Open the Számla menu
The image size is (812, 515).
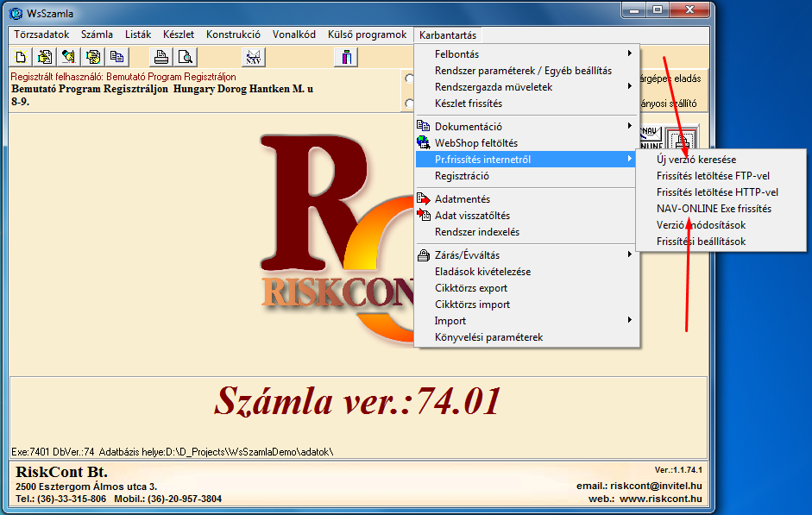click(96, 35)
